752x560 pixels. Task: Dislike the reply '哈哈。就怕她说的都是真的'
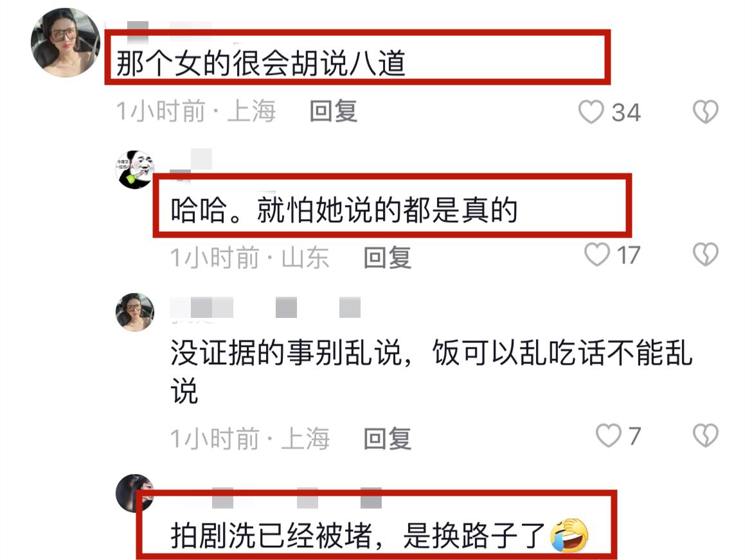(706, 254)
